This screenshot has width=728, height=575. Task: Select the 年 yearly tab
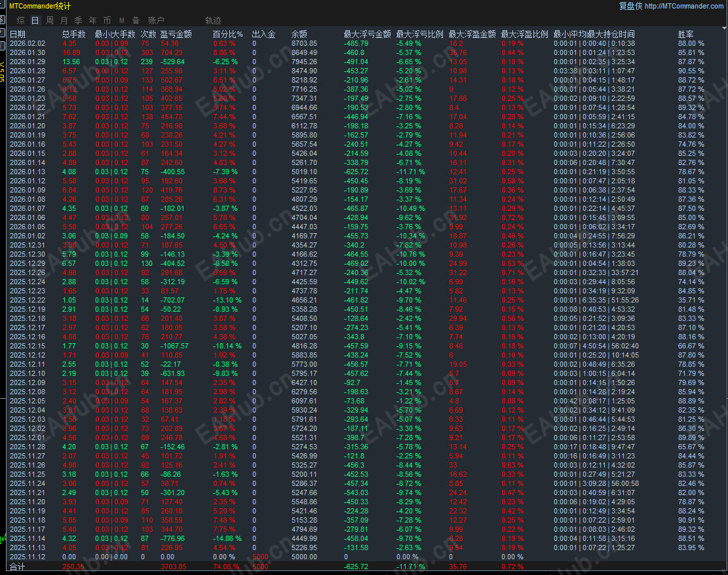[93, 20]
